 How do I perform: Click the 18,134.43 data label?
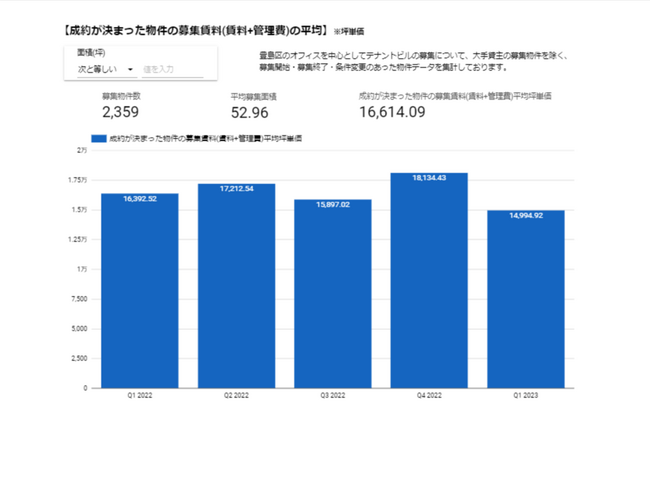[428, 178]
